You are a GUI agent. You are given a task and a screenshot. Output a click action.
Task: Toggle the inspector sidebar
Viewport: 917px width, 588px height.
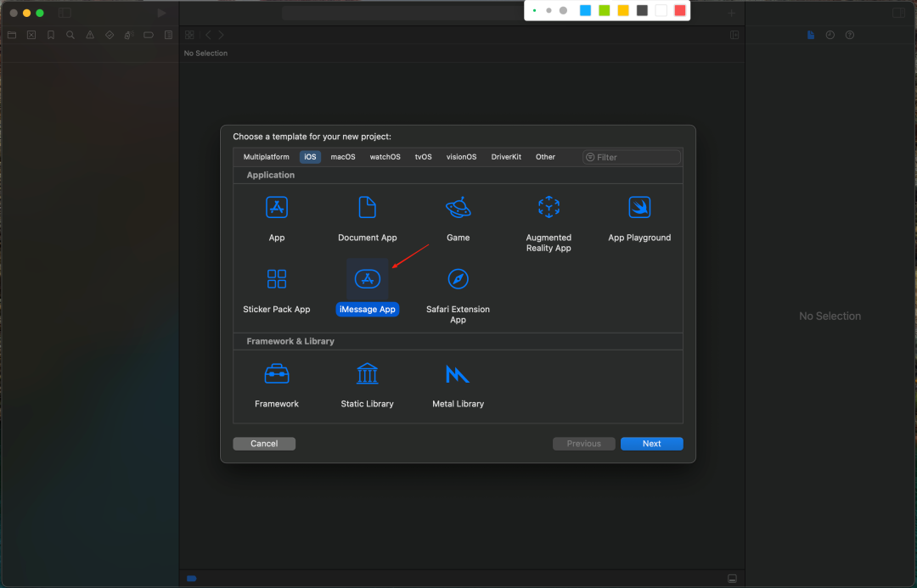pyautogui.click(x=899, y=13)
